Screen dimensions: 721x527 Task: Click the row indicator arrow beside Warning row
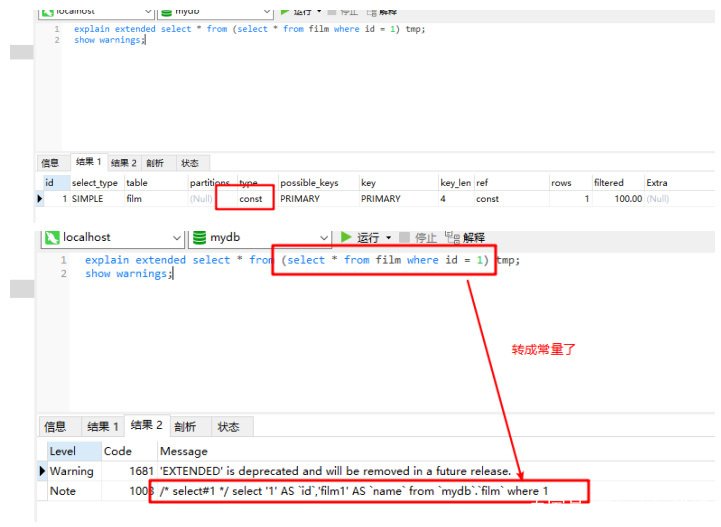[42, 471]
